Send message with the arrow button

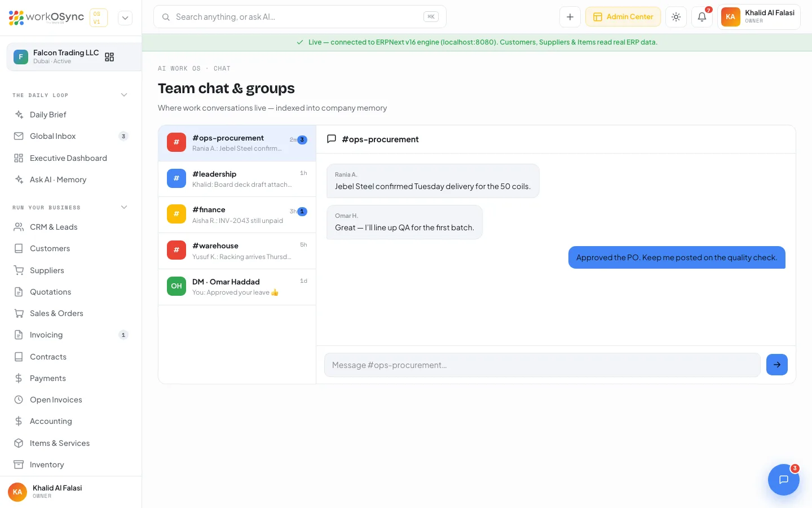click(x=777, y=365)
